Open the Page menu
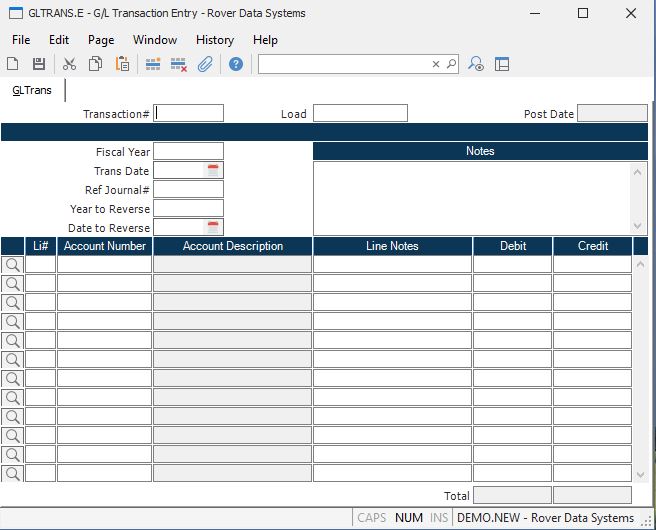Image resolution: width=656 pixels, height=530 pixels. pyautogui.click(x=101, y=40)
